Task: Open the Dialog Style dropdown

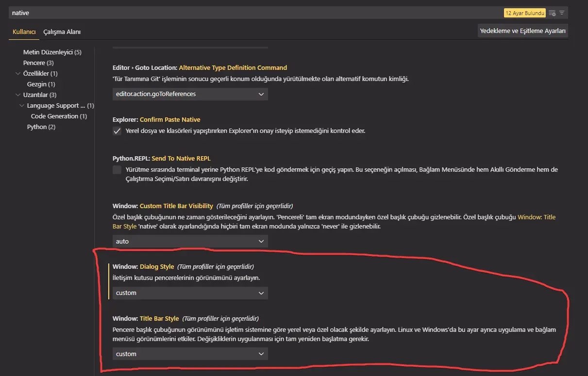Action: 190,293
